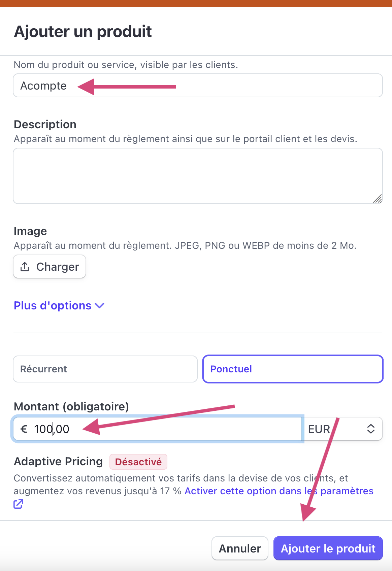Click the Montant field showing 100,00
The height and width of the screenshot is (571, 392).
(157, 429)
